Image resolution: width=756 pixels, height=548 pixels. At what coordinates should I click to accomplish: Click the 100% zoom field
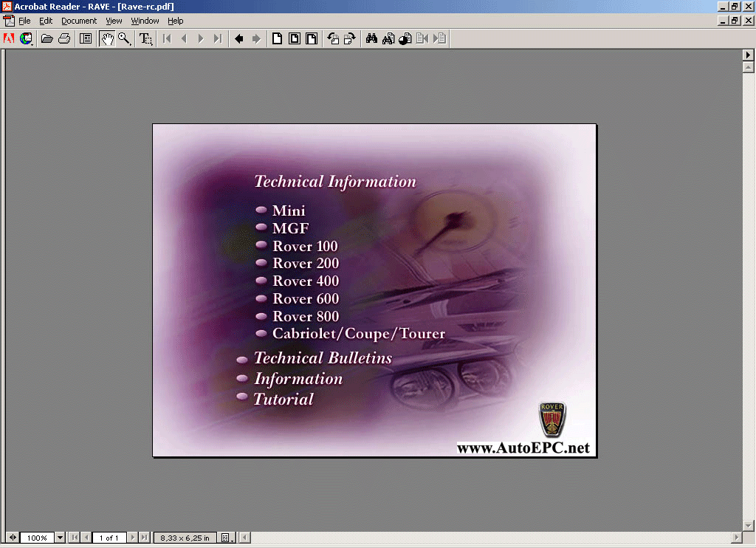pos(37,538)
